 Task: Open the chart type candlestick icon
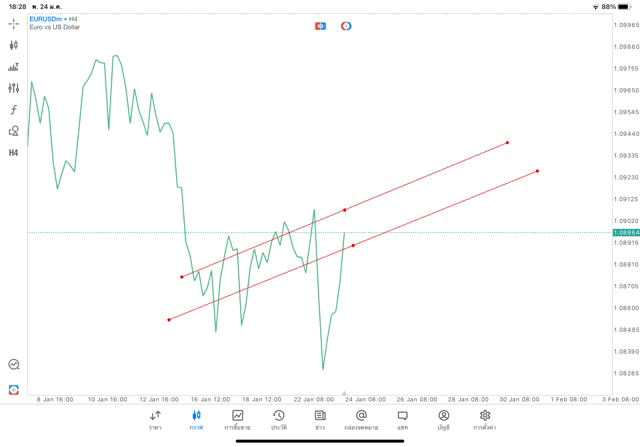[14, 45]
